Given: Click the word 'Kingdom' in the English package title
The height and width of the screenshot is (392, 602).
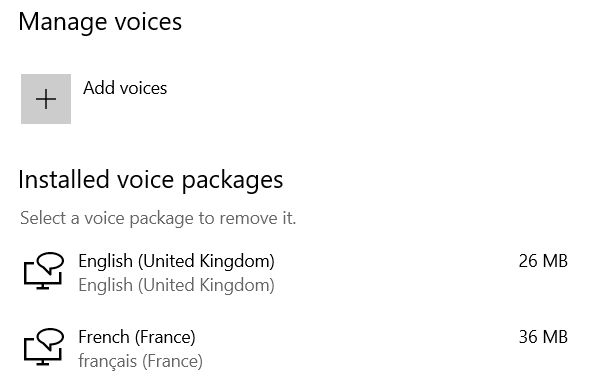Looking at the screenshot, I should (237, 261).
